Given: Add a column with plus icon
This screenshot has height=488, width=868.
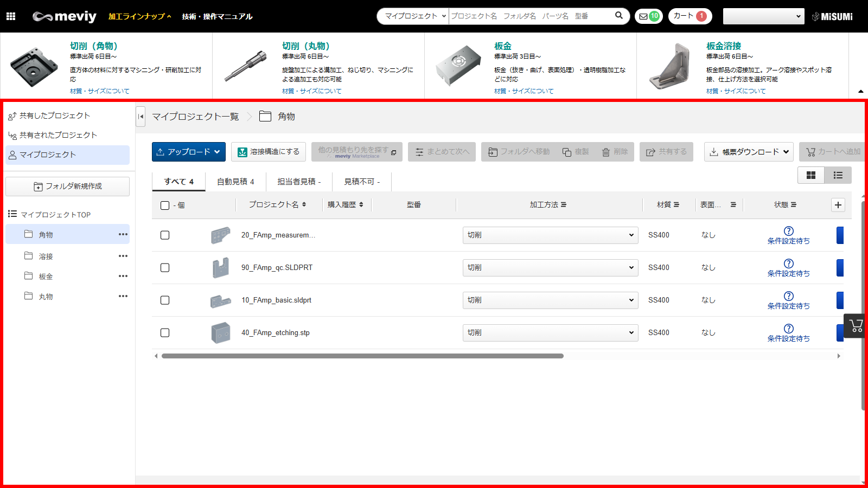Looking at the screenshot, I should tap(838, 205).
